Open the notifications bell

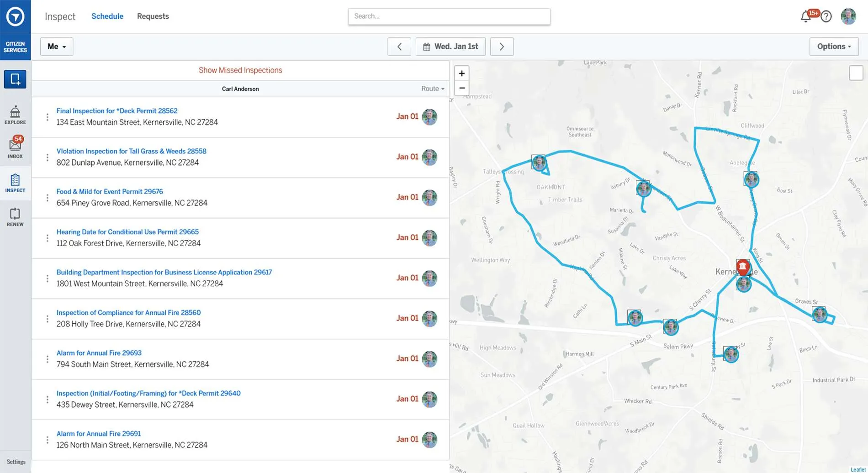point(806,16)
